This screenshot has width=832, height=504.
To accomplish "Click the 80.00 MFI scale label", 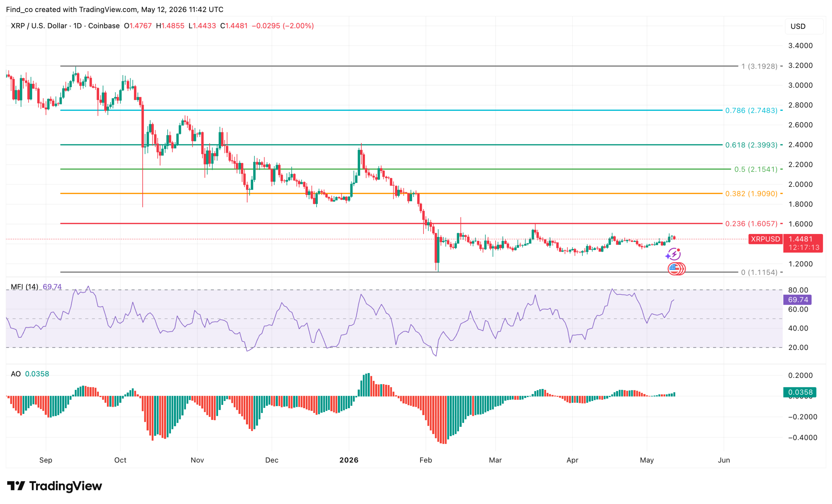I will tap(798, 290).
